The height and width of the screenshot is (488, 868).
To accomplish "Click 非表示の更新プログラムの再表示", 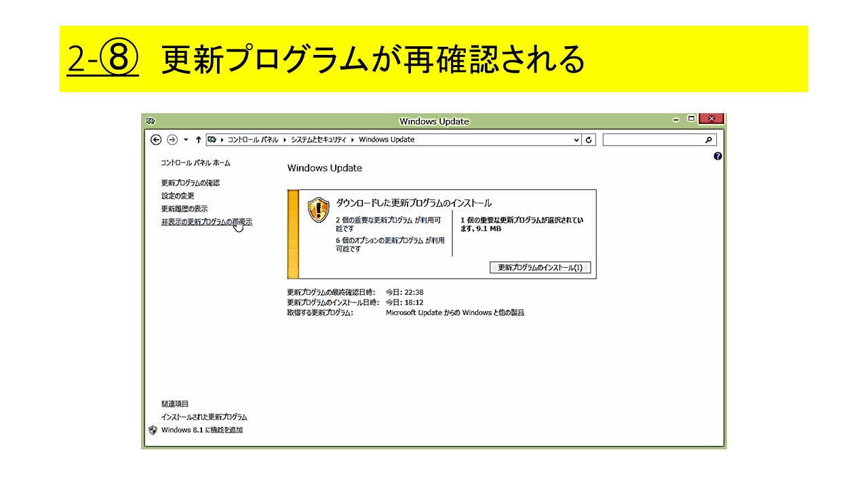I will 207,222.
